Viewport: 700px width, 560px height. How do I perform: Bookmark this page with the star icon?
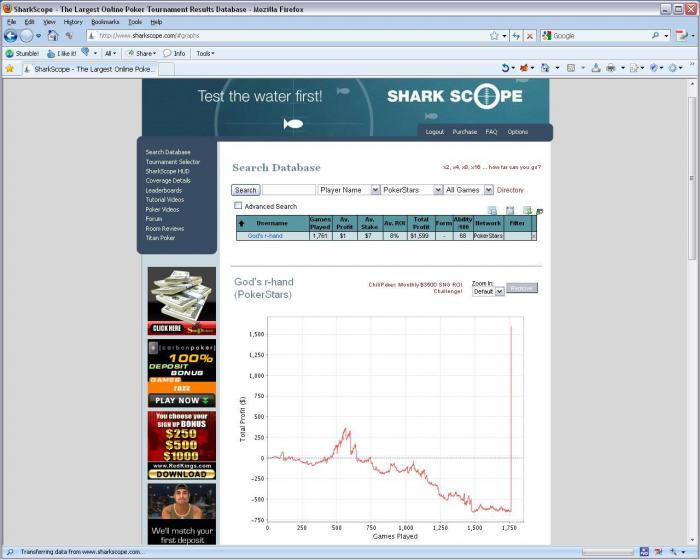[x=494, y=36]
